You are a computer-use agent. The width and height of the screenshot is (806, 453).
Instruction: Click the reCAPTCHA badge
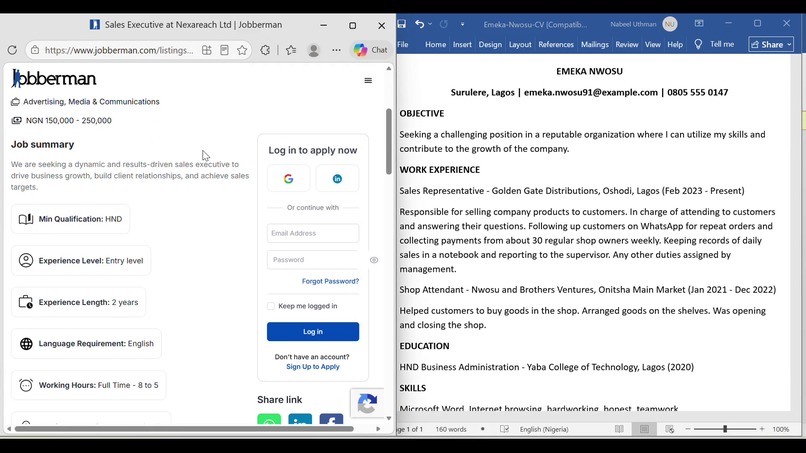[x=367, y=403]
